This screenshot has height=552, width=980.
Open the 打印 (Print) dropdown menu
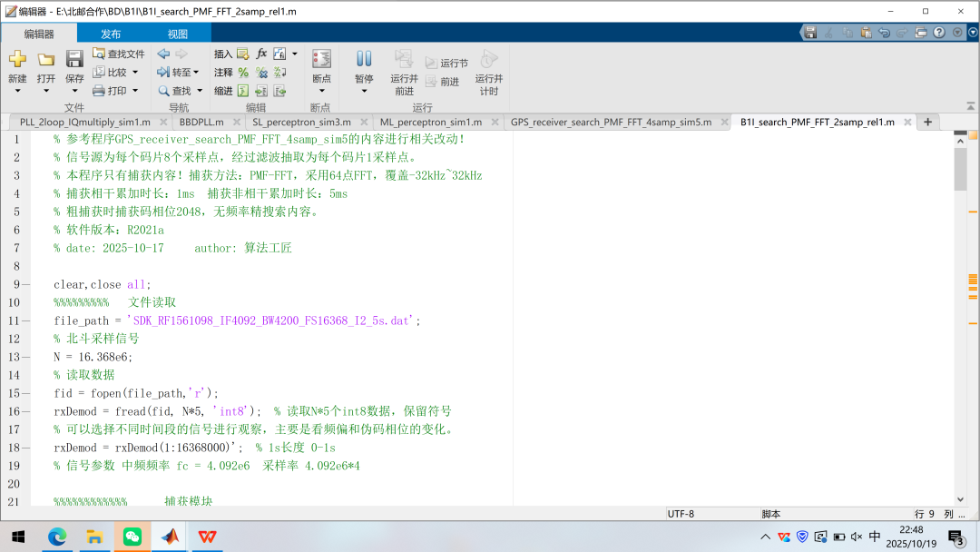coord(135,91)
